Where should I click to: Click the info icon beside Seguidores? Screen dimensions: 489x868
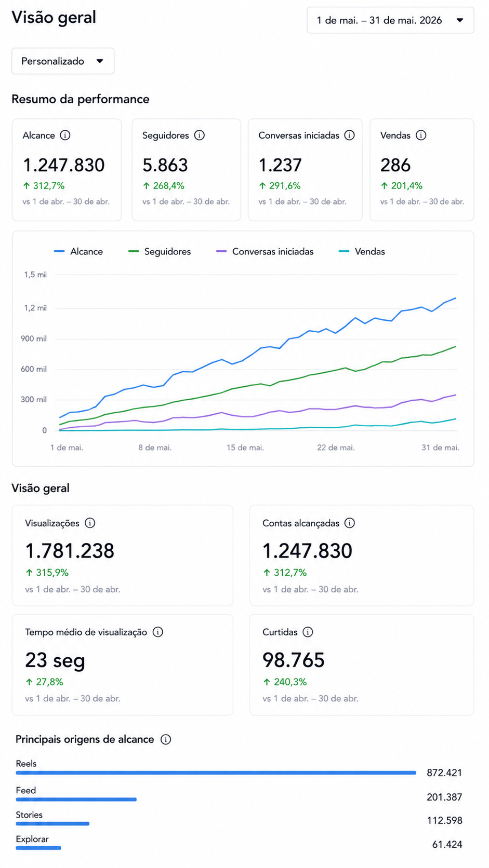click(x=200, y=135)
